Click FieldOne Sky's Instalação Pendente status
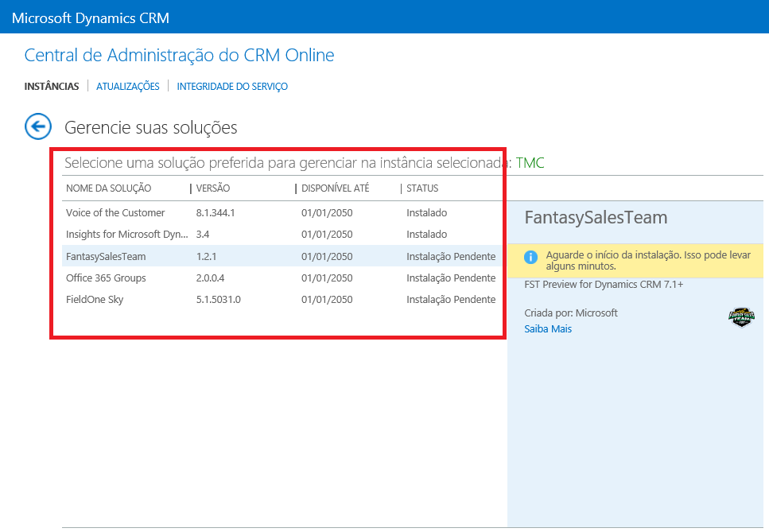The width and height of the screenshot is (769, 532). click(x=451, y=300)
